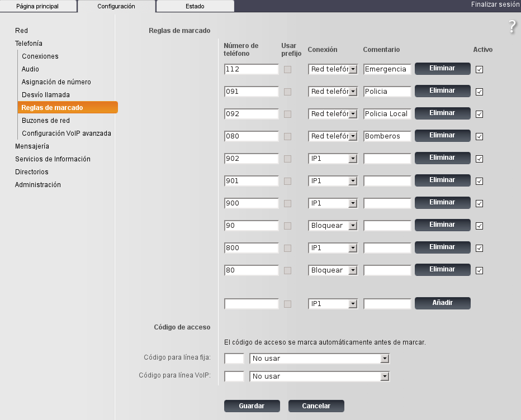The image size is (521, 420).
Task: Click Finalizar sesión link
Action: coord(495,4)
